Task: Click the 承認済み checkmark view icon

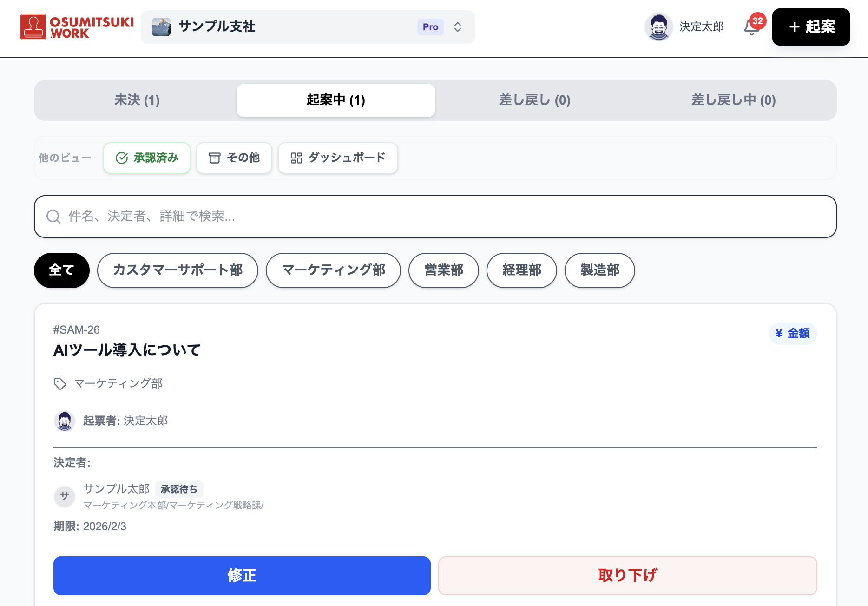Action: (121, 158)
